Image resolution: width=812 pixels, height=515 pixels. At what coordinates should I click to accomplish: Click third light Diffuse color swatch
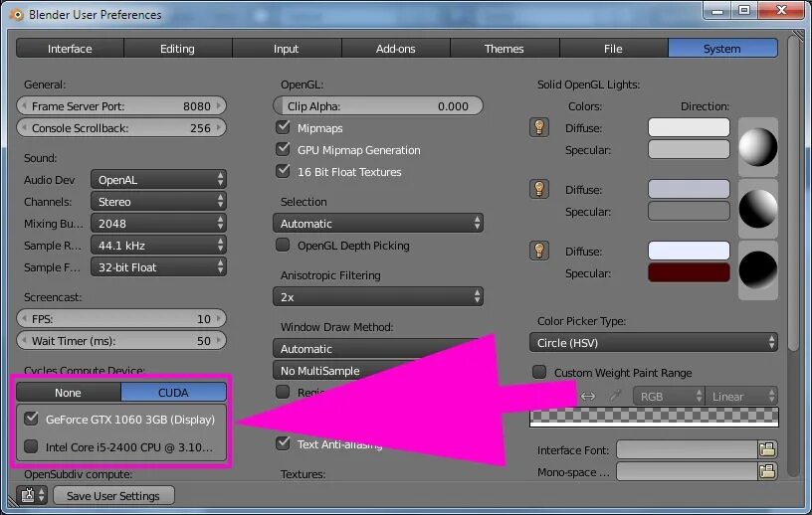689,251
